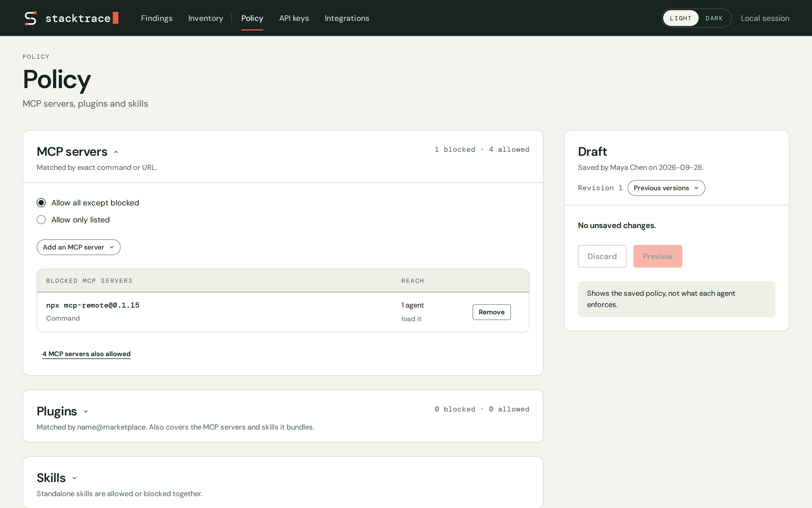Viewport: 812px width, 508px height.
Task: Click the Preview button
Action: pos(658,256)
